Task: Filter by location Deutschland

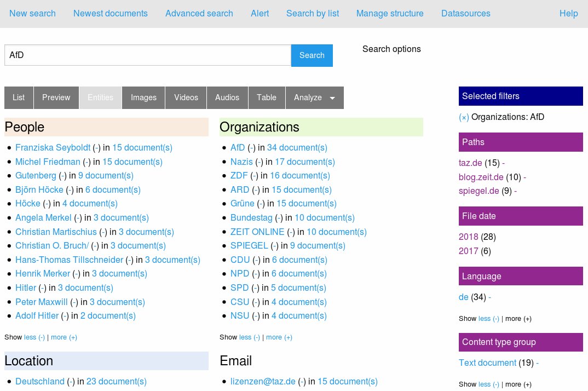Action: [40, 381]
